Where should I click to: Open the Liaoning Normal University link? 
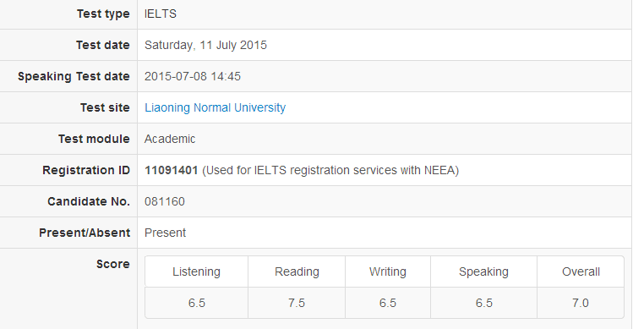pyautogui.click(x=215, y=107)
